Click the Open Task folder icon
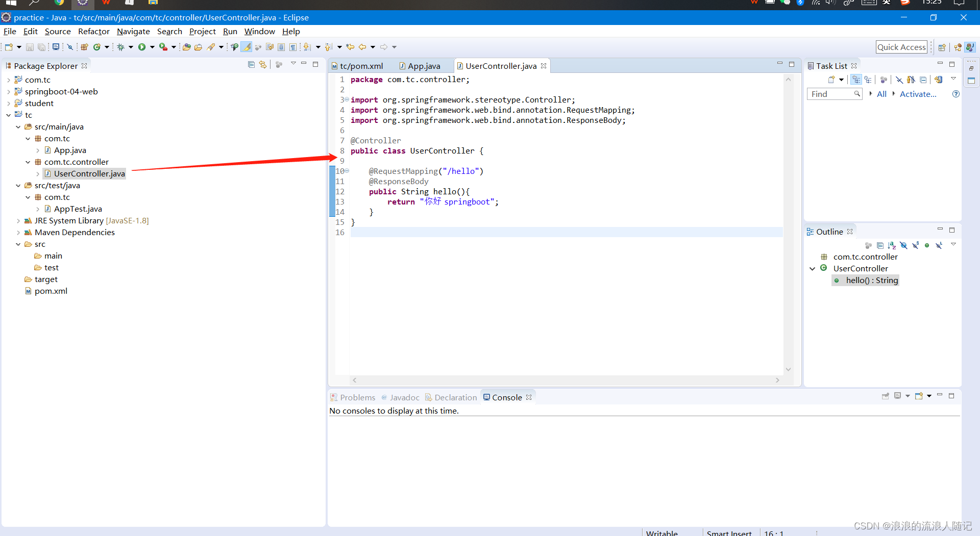Viewport: 980px width, 536px height. tap(198, 47)
